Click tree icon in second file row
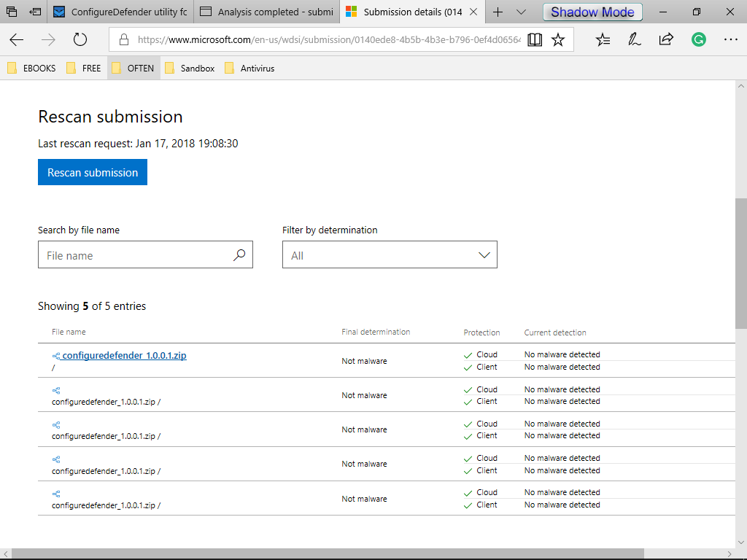The image size is (747, 560). coord(56,391)
